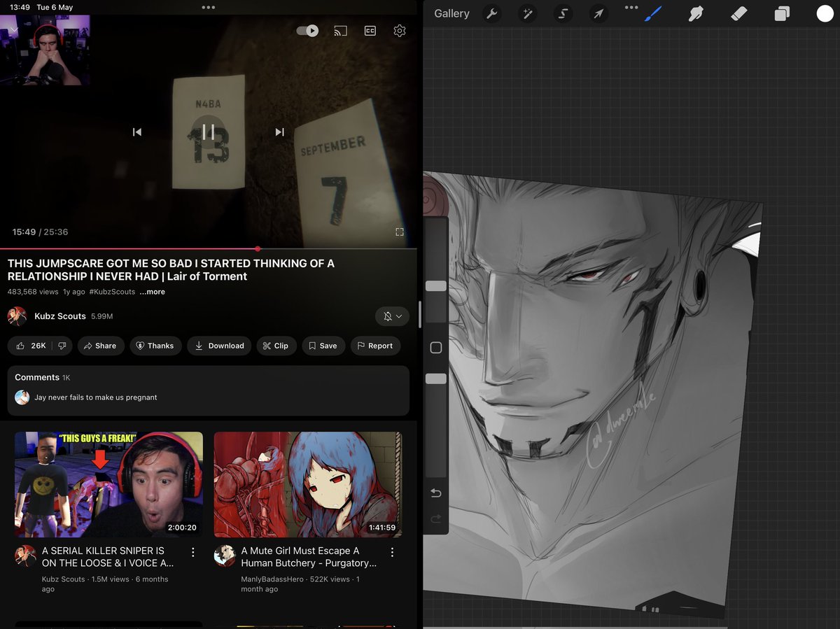Share the video
The image size is (840, 629).
click(101, 346)
